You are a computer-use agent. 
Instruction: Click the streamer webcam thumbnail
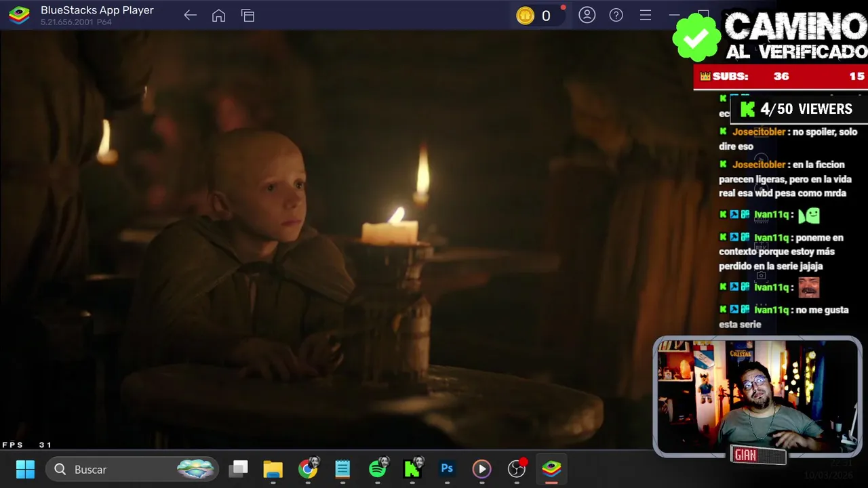click(x=757, y=396)
